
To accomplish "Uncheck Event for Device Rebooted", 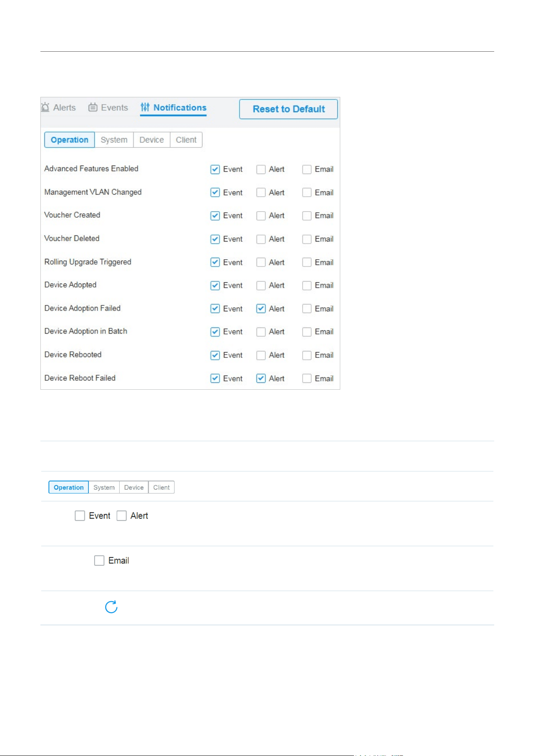I will pos(215,355).
